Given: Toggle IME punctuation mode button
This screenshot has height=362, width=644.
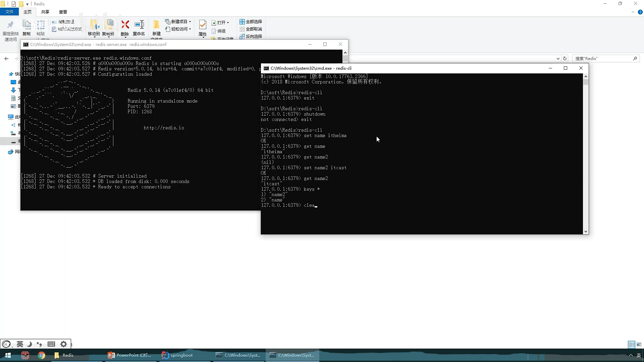Looking at the screenshot, I should [40, 344].
